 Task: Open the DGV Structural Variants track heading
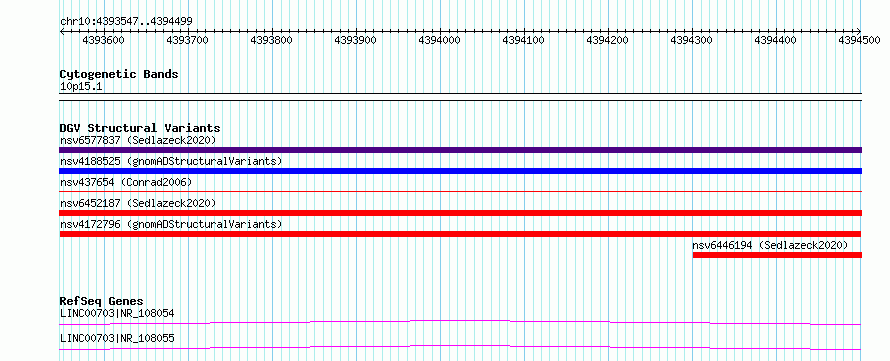(x=140, y=128)
